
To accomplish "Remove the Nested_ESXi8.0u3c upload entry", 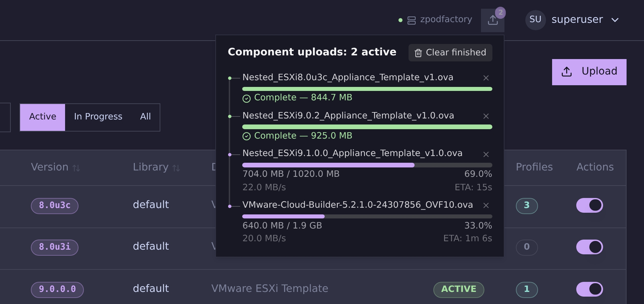I will (x=486, y=78).
